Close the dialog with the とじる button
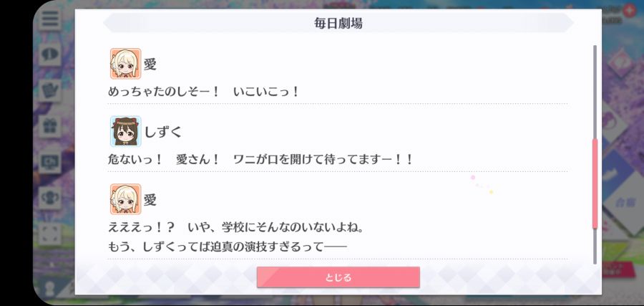Screen dimensions: 644x306 [338, 277]
